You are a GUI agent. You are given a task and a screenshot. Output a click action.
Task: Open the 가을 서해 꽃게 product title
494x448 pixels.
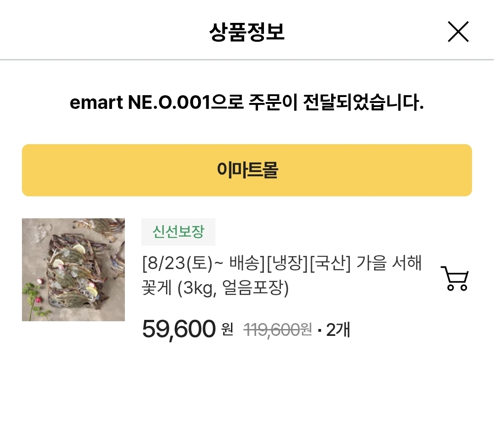tap(281, 276)
